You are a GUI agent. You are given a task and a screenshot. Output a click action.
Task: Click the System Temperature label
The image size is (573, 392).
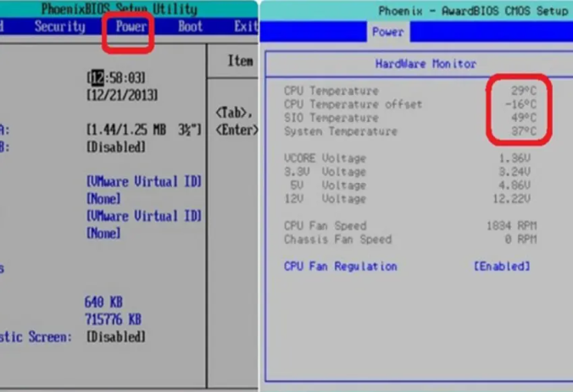tap(341, 131)
